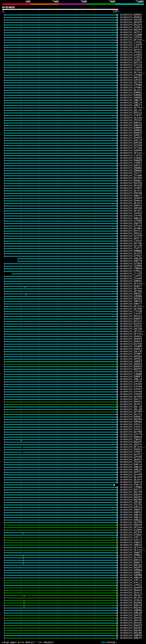Open UniRef100_Q6J6Y3 hit

131,90
